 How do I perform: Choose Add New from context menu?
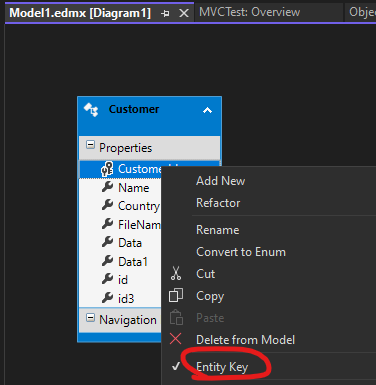click(220, 181)
